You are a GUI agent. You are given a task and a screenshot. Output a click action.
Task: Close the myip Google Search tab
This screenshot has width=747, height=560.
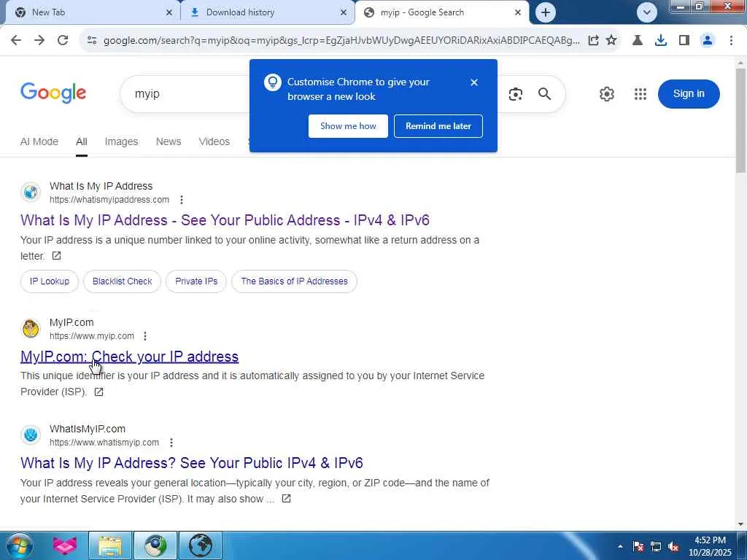point(518,12)
